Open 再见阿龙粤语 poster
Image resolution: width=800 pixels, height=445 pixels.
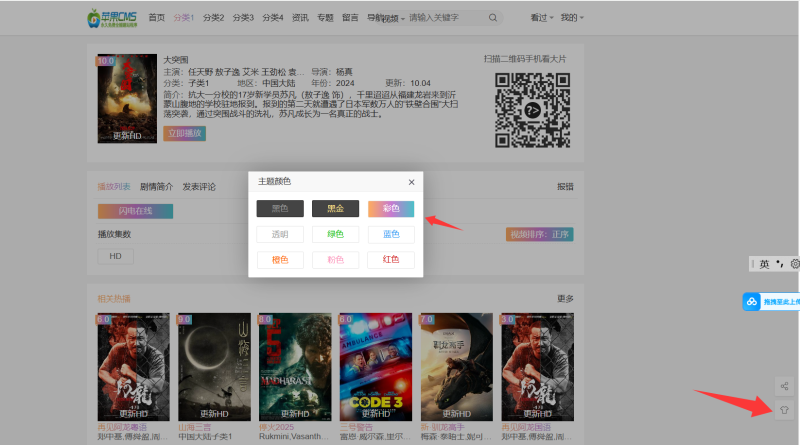[x=134, y=367]
